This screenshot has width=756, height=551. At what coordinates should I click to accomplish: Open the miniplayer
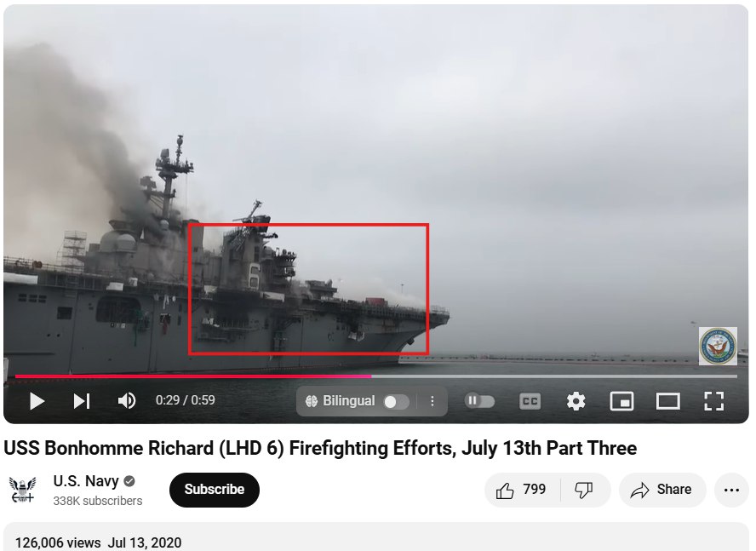pos(621,401)
